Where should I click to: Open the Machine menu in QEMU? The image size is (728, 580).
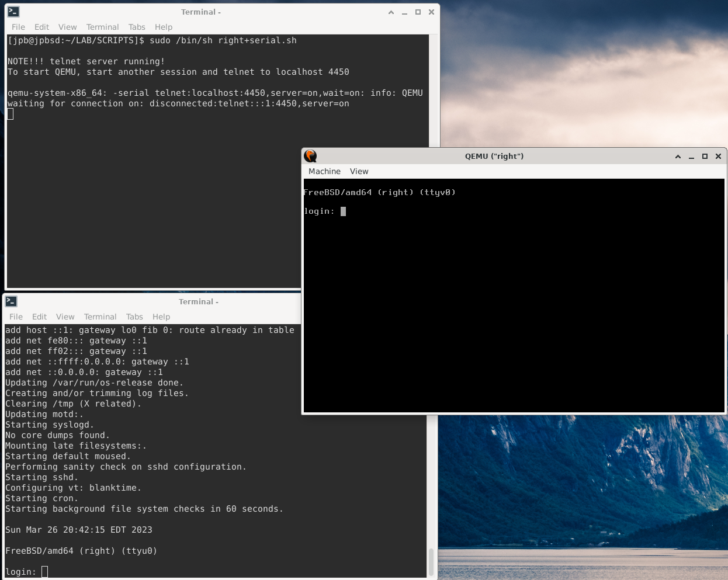[325, 171]
